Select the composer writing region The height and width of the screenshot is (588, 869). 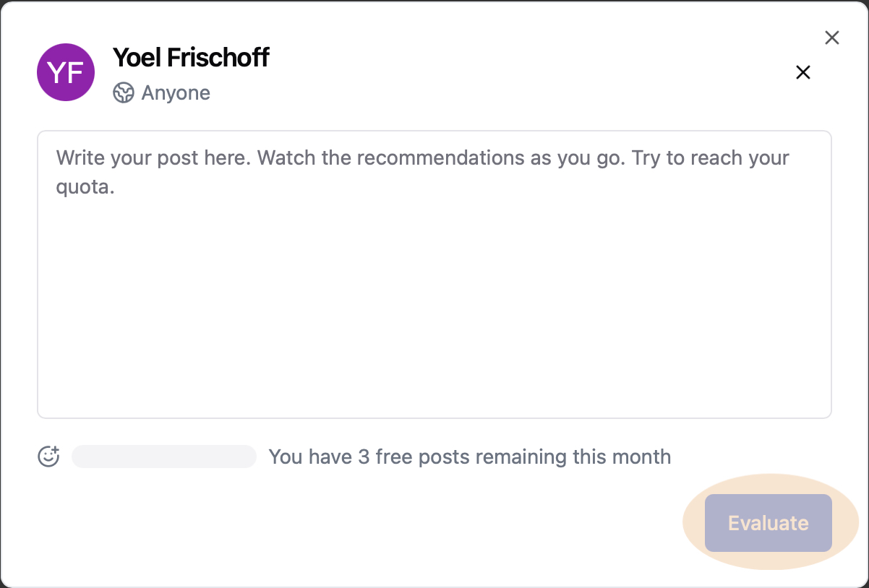point(434,274)
